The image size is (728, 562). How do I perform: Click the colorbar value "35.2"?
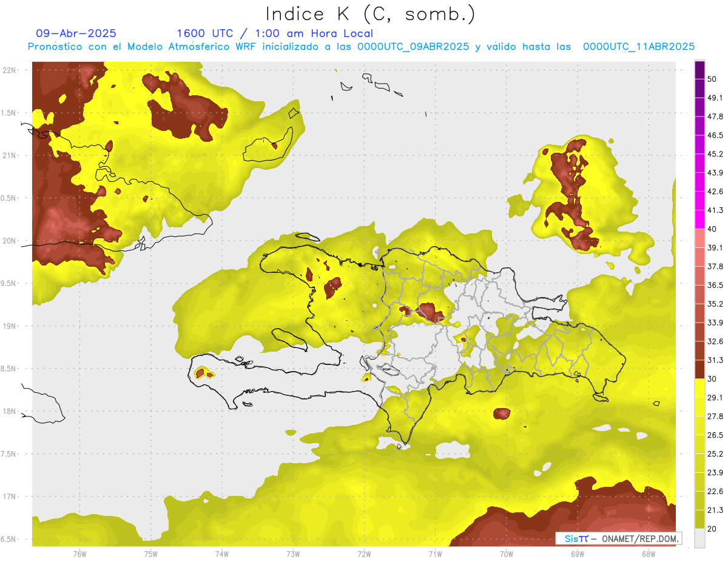pyautogui.click(x=715, y=304)
